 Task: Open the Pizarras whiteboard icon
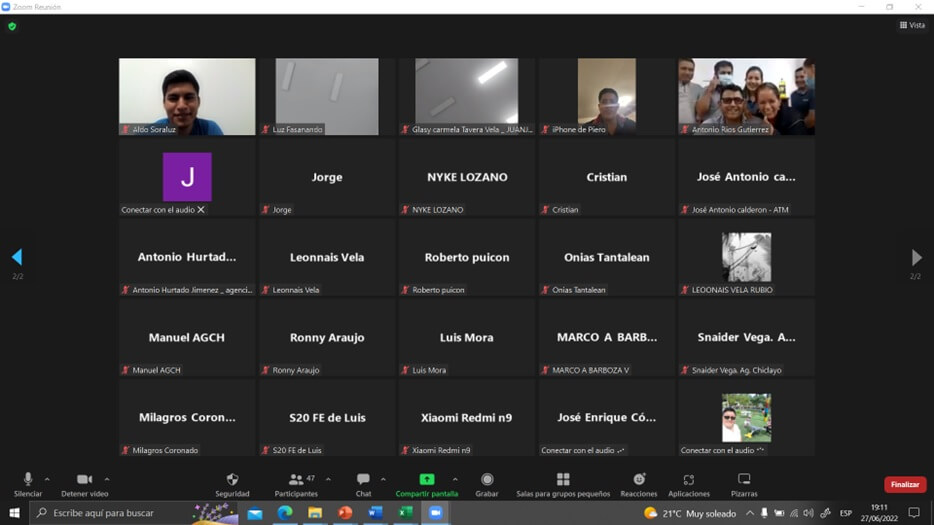point(744,481)
